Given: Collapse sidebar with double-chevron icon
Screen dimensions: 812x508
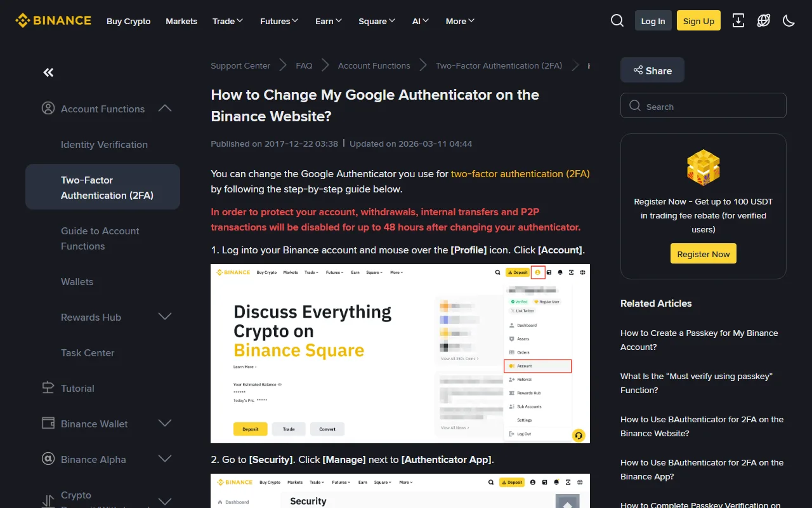Looking at the screenshot, I should [48, 72].
